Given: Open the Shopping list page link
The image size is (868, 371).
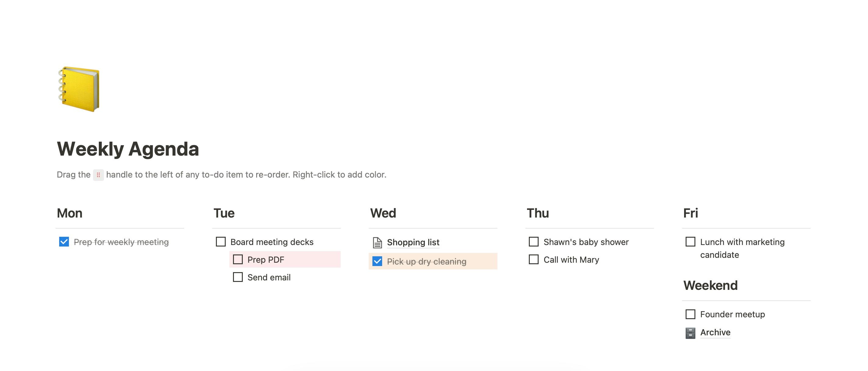Looking at the screenshot, I should (x=413, y=242).
